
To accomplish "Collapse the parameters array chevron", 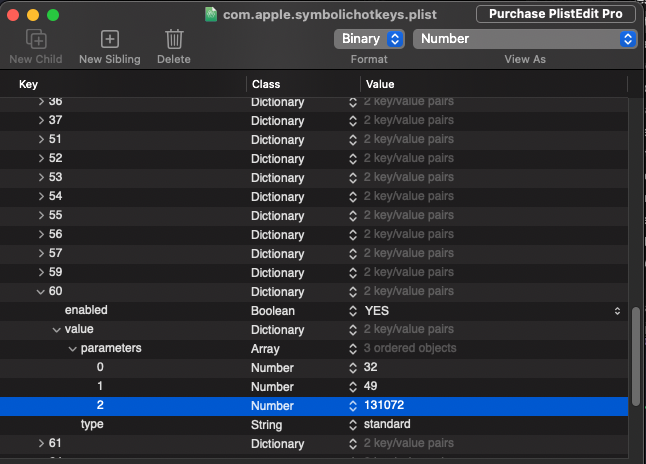I will pyautogui.click(x=73, y=349).
